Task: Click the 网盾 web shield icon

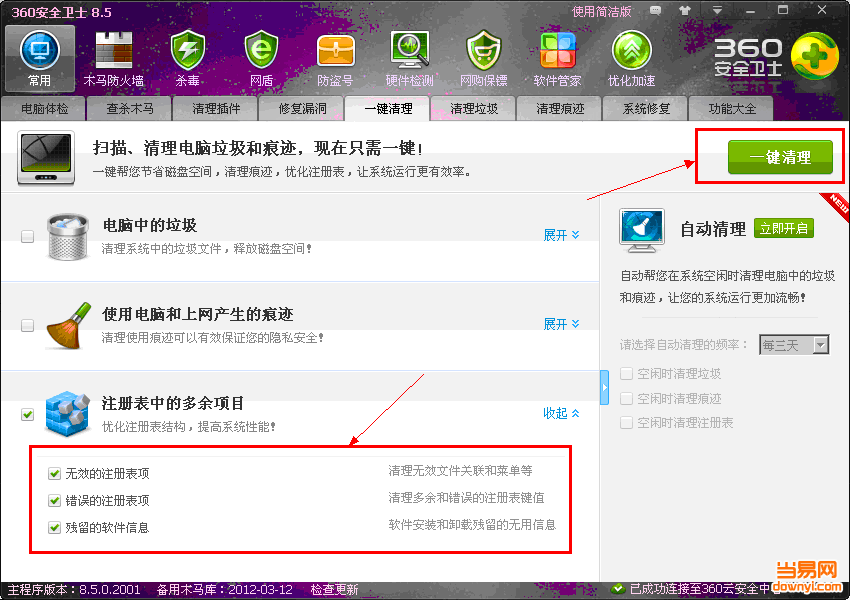Action: pos(261,50)
